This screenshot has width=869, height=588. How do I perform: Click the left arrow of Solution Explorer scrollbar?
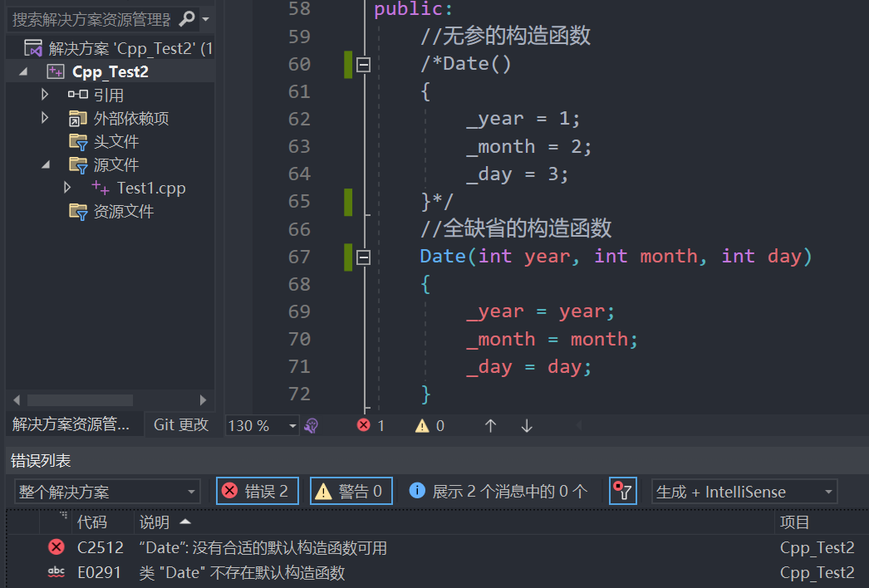17,399
